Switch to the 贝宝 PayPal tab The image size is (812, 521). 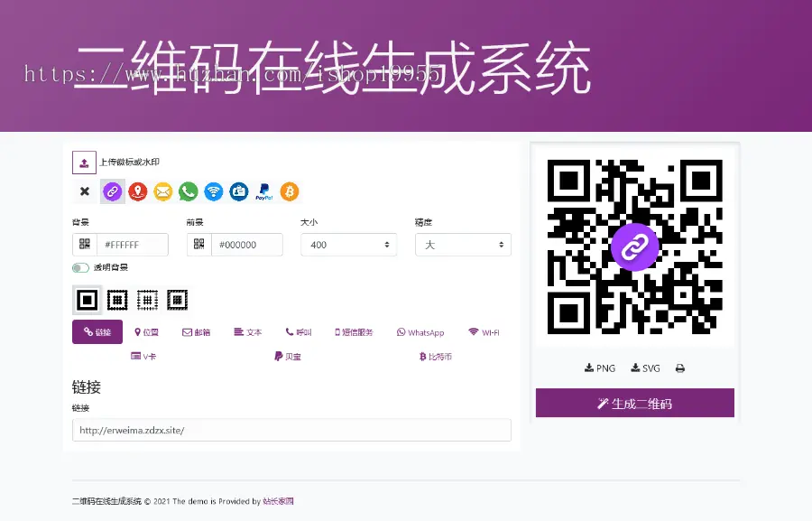[x=288, y=356]
